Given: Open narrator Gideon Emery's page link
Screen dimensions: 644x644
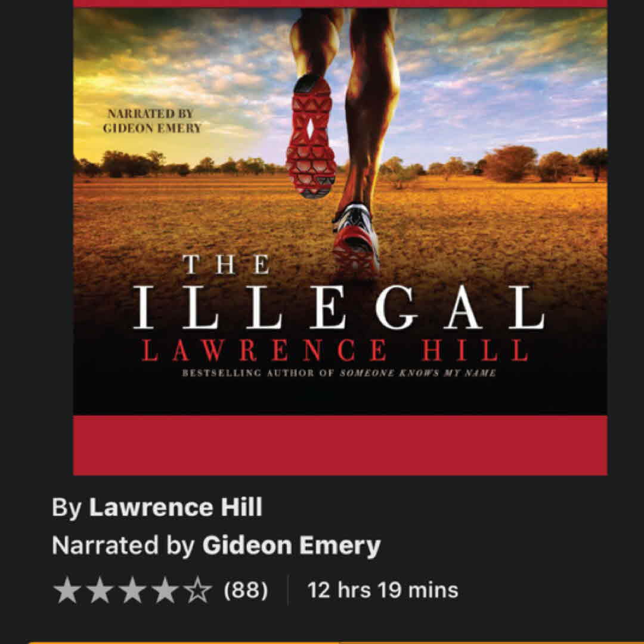Looking at the screenshot, I should click(291, 546).
